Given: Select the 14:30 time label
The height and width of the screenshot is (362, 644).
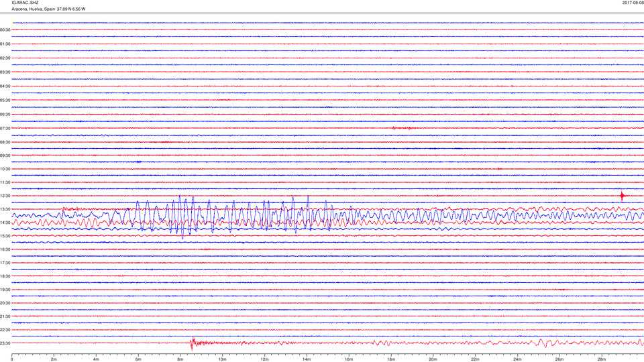Looking at the screenshot, I should click(x=5, y=223).
